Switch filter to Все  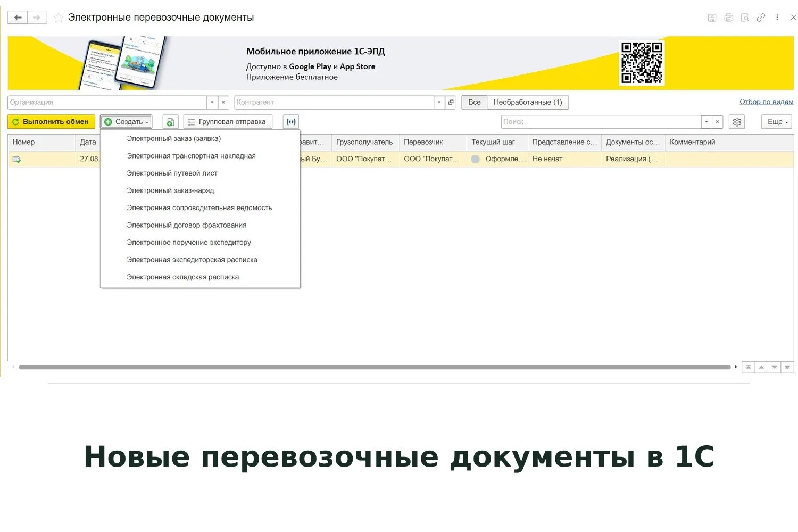[475, 102]
